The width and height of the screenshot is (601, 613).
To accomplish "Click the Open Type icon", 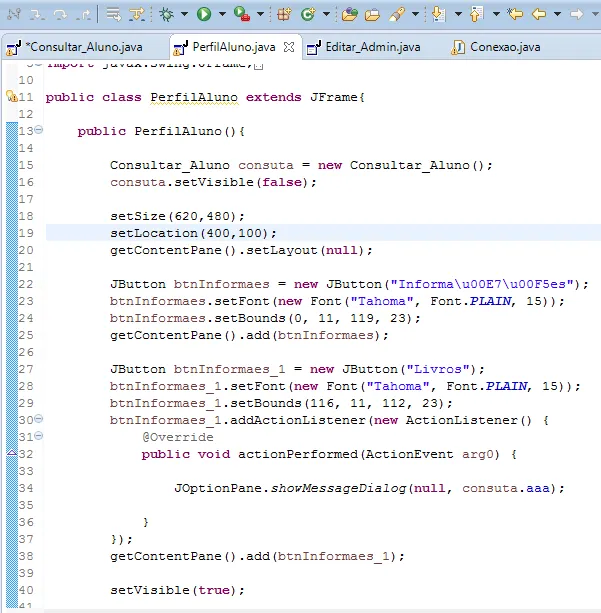I will (x=350, y=14).
